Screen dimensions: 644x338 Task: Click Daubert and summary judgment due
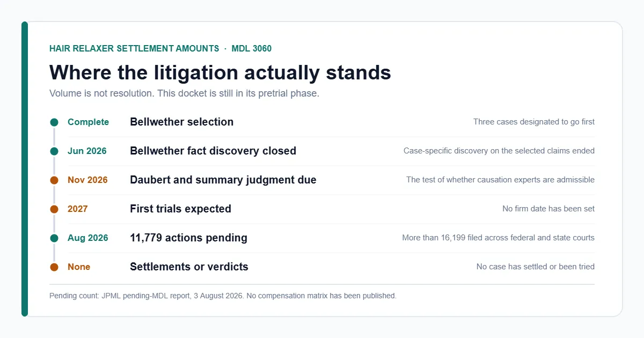223,180
